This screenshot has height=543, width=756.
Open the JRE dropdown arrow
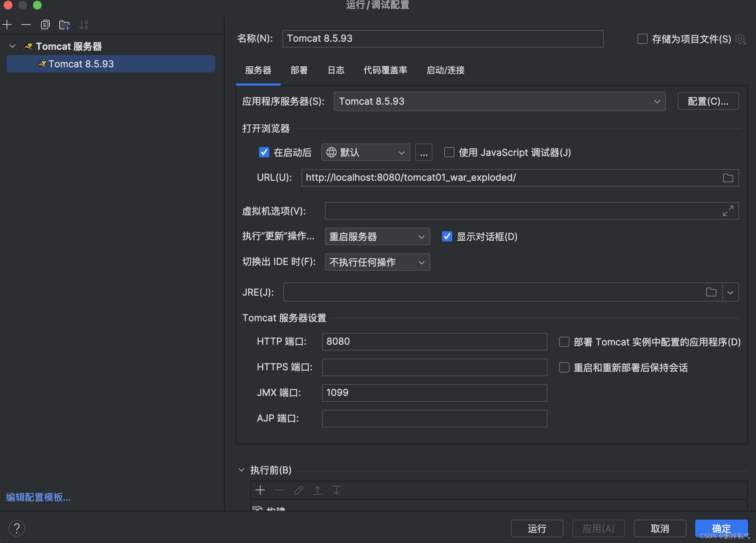pyautogui.click(x=731, y=292)
